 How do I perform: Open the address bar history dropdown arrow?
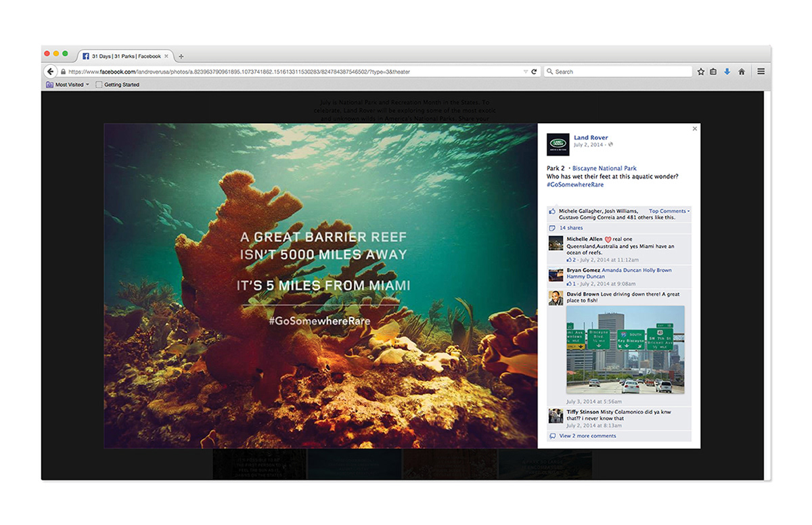(x=526, y=72)
